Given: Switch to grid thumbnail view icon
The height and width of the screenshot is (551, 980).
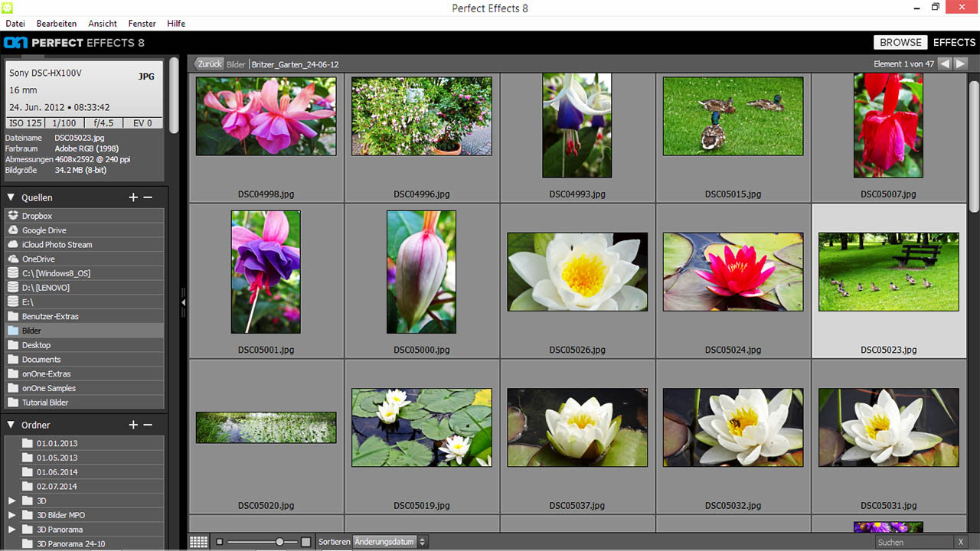Looking at the screenshot, I should tap(199, 542).
